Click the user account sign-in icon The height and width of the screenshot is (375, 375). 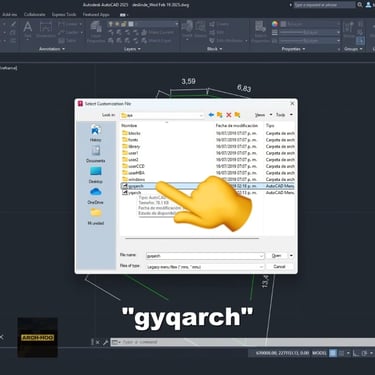coord(368,5)
